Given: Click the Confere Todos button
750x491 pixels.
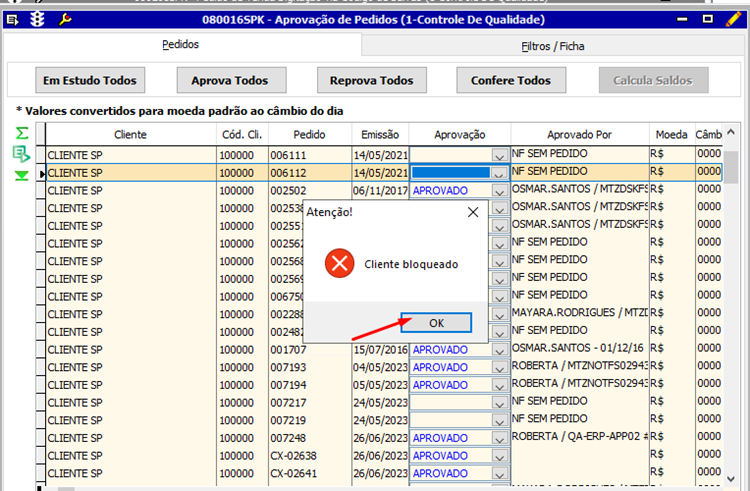Looking at the screenshot, I should 510,80.
